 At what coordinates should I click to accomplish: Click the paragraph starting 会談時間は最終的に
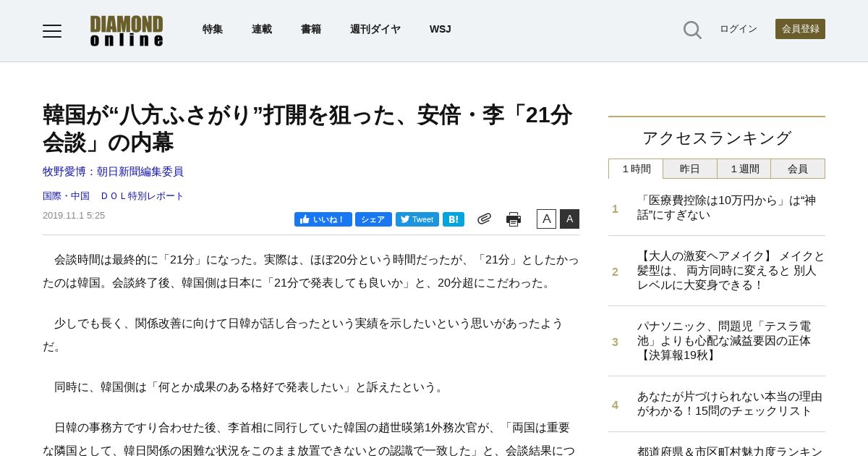[x=311, y=271]
